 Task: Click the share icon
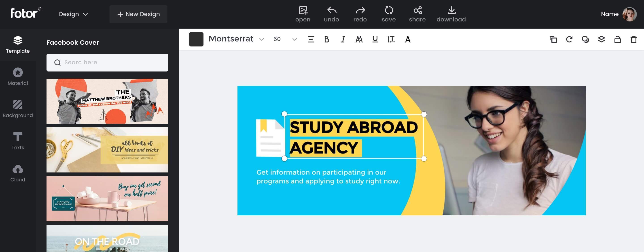point(417,14)
